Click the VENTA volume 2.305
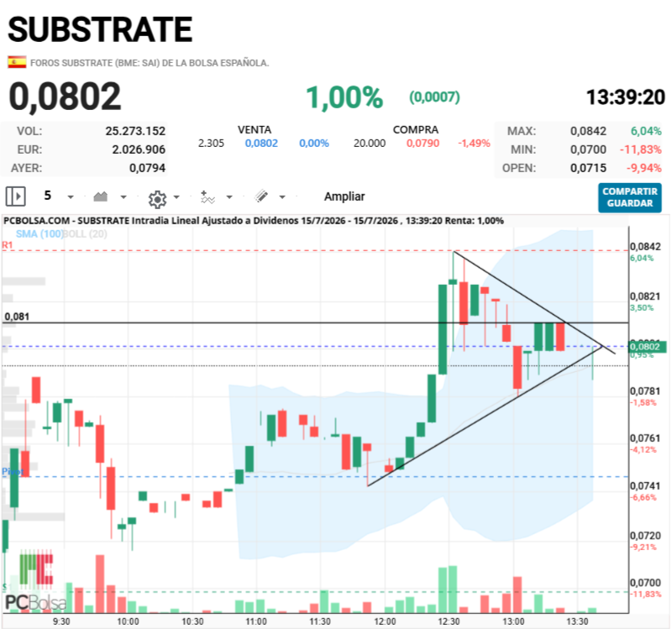Viewport: 672px width, 629px height. click(211, 143)
